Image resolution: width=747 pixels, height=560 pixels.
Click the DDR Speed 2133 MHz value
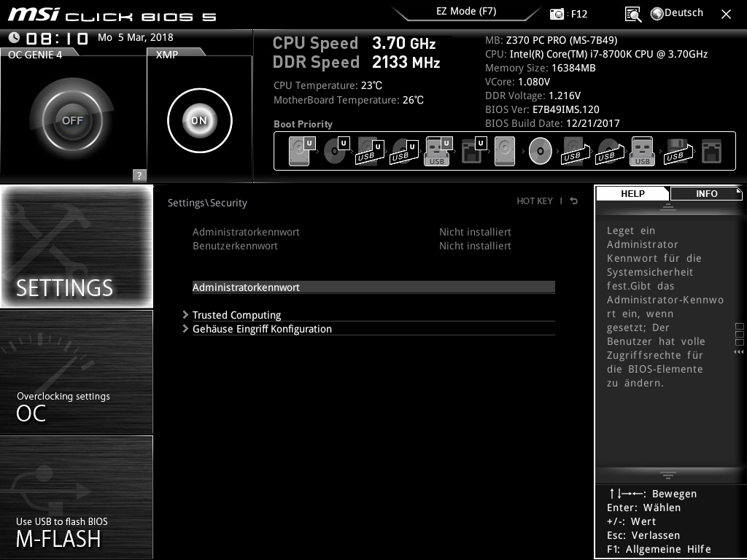click(406, 62)
